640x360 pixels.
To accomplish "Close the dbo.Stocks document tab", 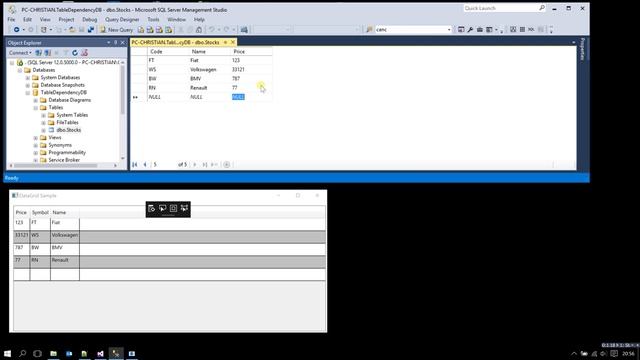I will [233, 42].
